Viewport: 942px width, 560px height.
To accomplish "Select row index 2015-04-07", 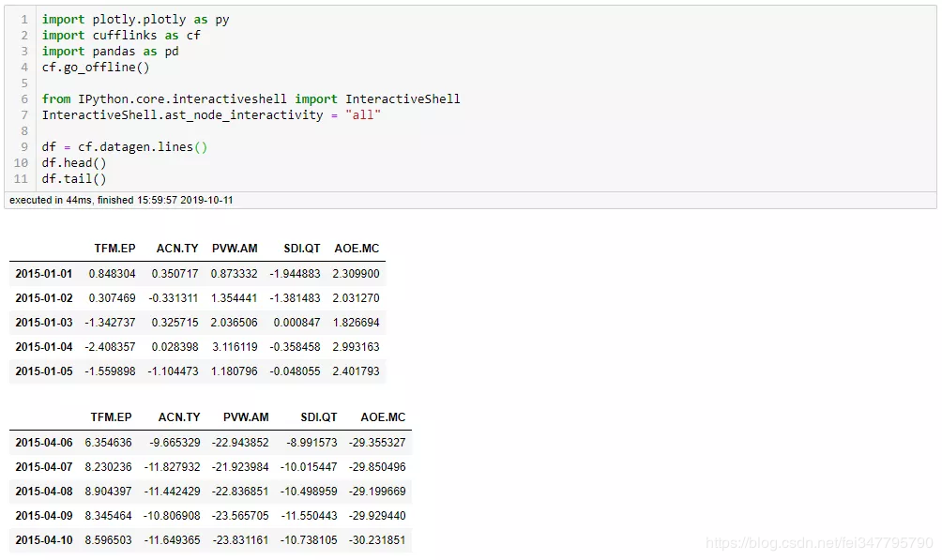I will pyautogui.click(x=44, y=467).
